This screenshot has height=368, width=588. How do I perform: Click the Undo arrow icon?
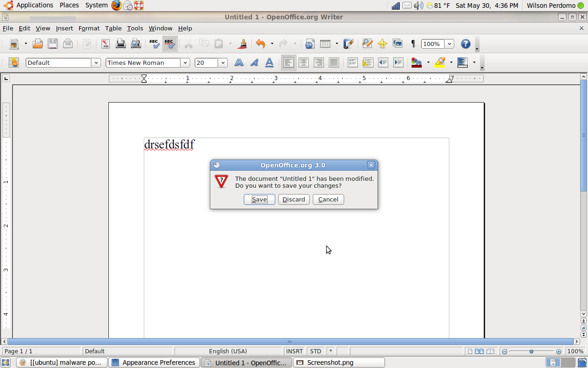pyautogui.click(x=260, y=44)
